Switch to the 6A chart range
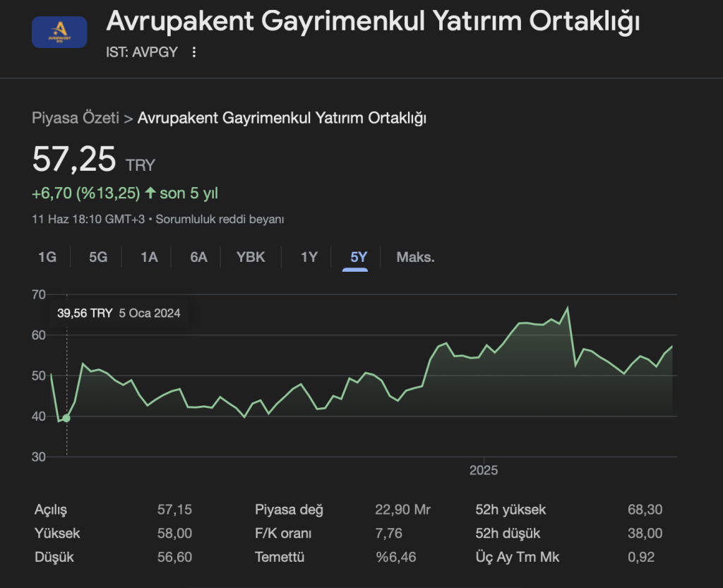This screenshot has width=723, height=588. [198, 257]
